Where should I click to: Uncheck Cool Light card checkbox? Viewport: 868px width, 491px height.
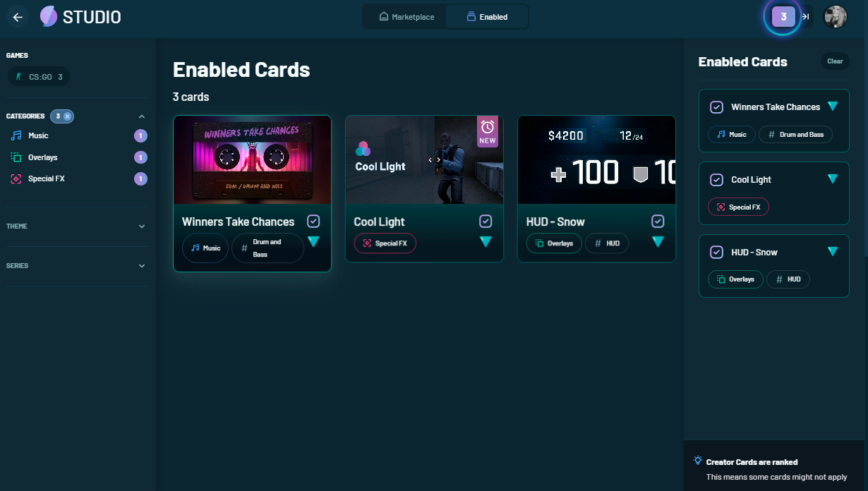(x=486, y=222)
